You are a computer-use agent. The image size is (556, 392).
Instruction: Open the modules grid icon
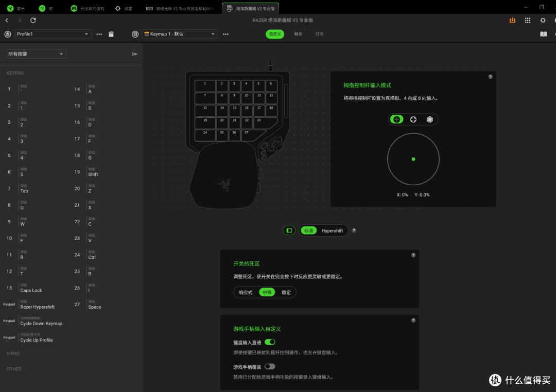point(528,21)
